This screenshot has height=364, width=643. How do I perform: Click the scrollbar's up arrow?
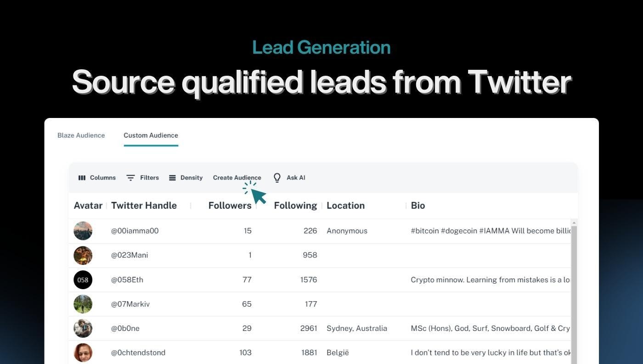point(574,223)
